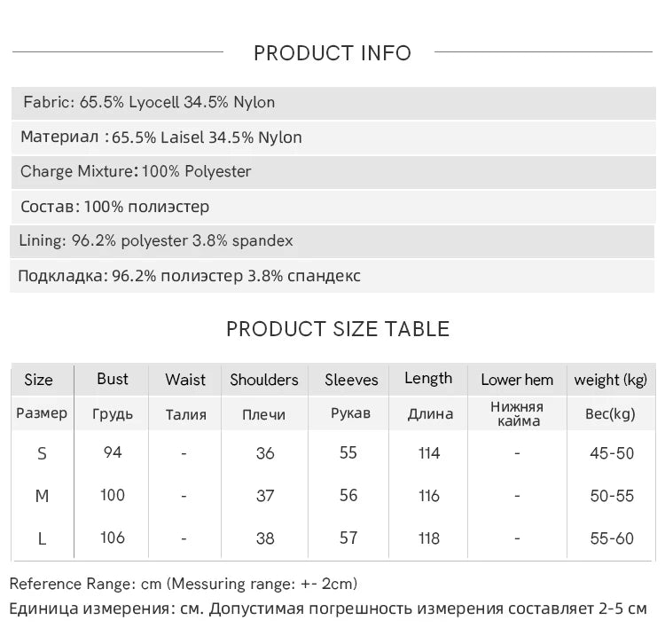Select the Lower hem column header

pos(517,380)
